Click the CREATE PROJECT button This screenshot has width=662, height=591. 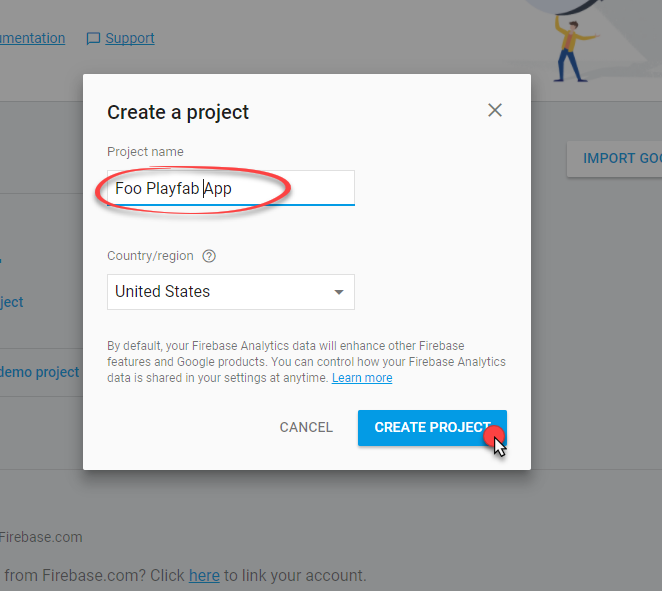coord(432,428)
